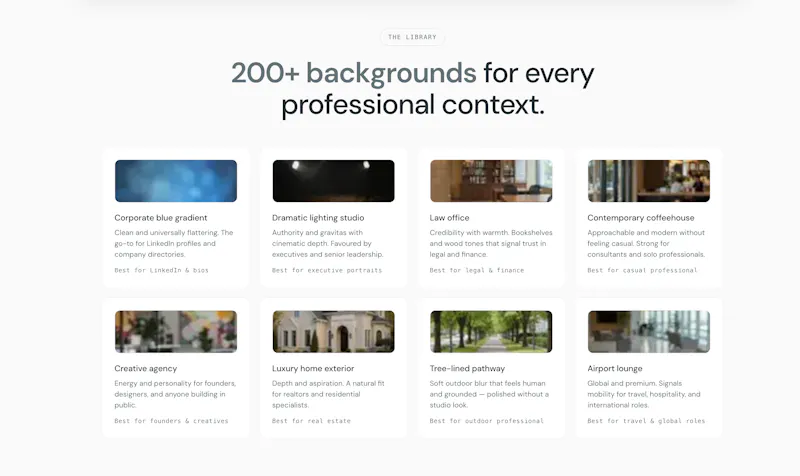The image size is (800, 476).
Task: Click 'Authority and gravitas with cinematic depth' description
Action: (327, 243)
